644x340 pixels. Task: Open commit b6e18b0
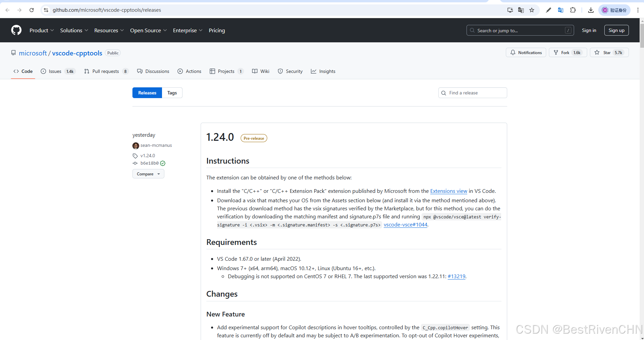tap(150, 163)
